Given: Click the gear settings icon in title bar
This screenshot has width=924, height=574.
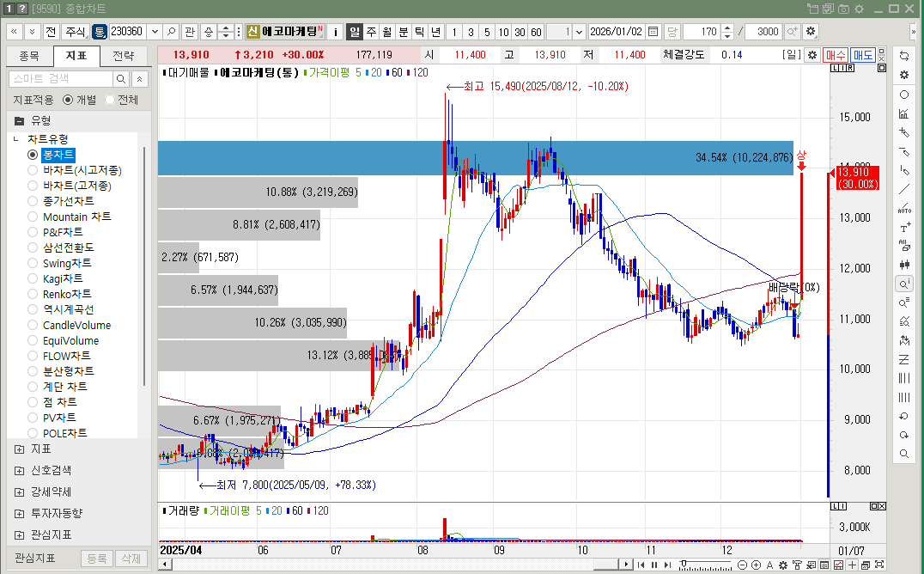Looking at the screenshot, I should (x=860, y=9).
